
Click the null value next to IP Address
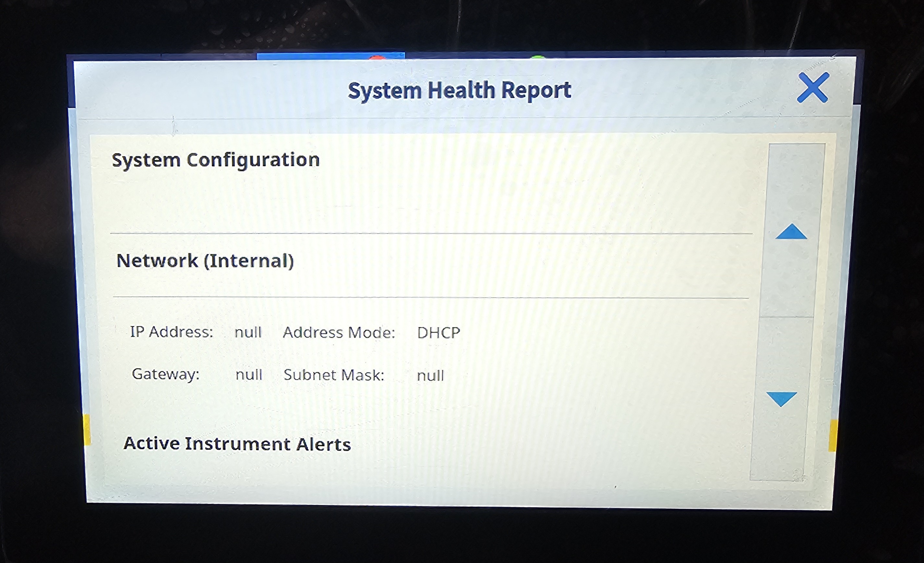tap(248, 332)
